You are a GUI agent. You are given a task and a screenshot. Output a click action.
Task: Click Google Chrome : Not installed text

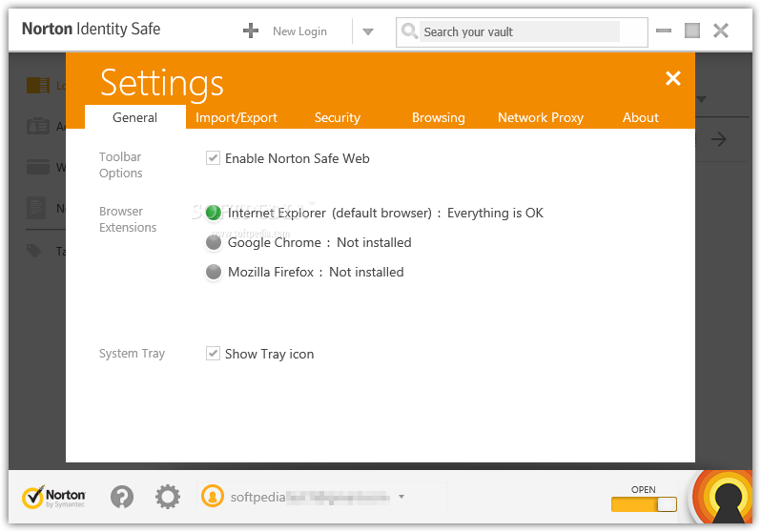pos(319,242)
